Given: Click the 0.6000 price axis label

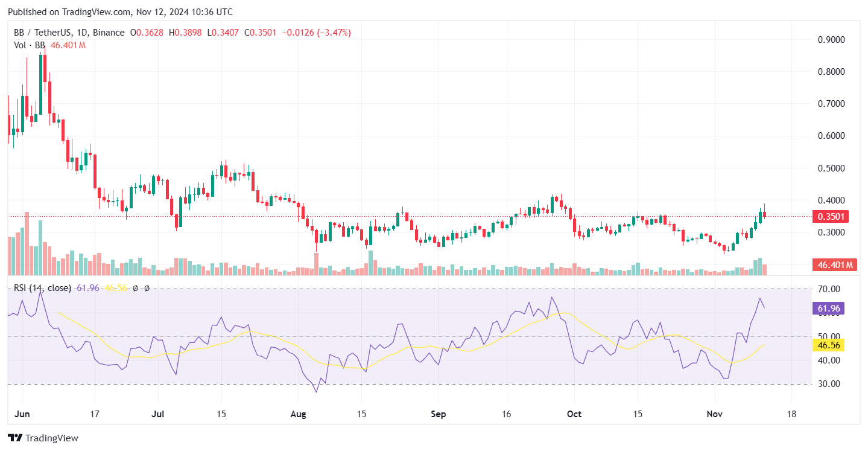Looking at the screenshot, I should (x=831, y=136).
